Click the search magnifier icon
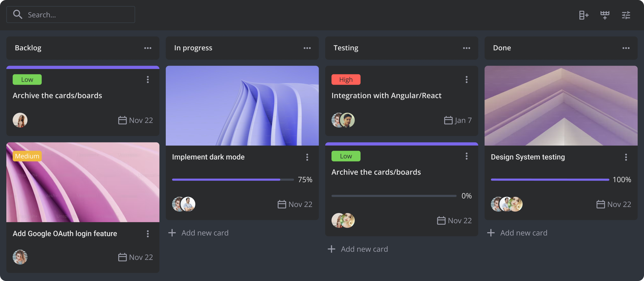The width and height of the screenshot is (644, 281). click(18, 15)
